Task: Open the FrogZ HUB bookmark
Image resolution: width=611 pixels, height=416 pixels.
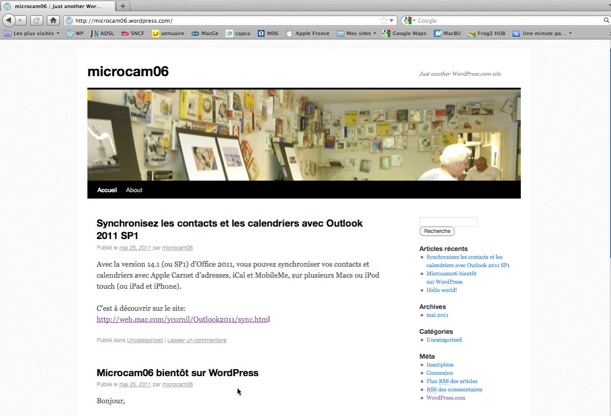Action: pos(487,33)
